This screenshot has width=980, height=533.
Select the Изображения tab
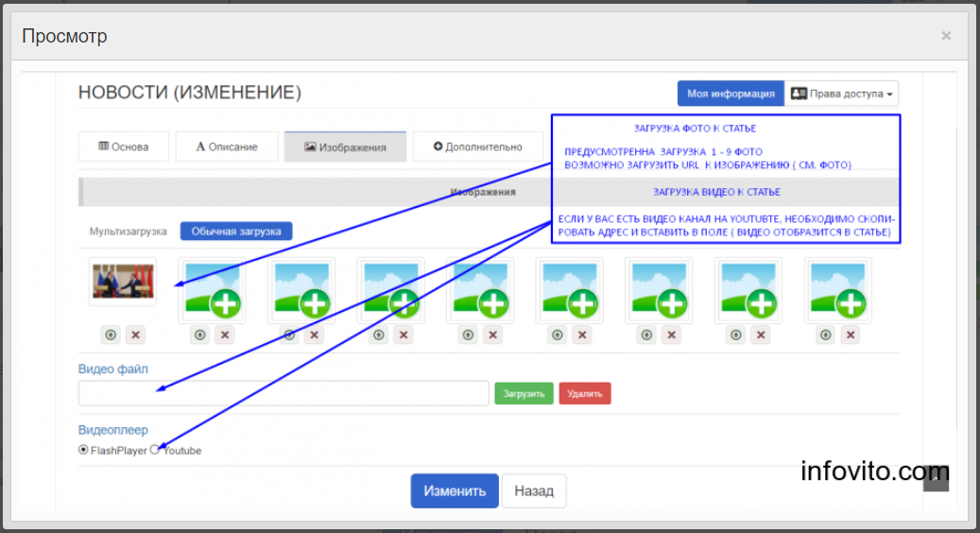click(345, 146)
